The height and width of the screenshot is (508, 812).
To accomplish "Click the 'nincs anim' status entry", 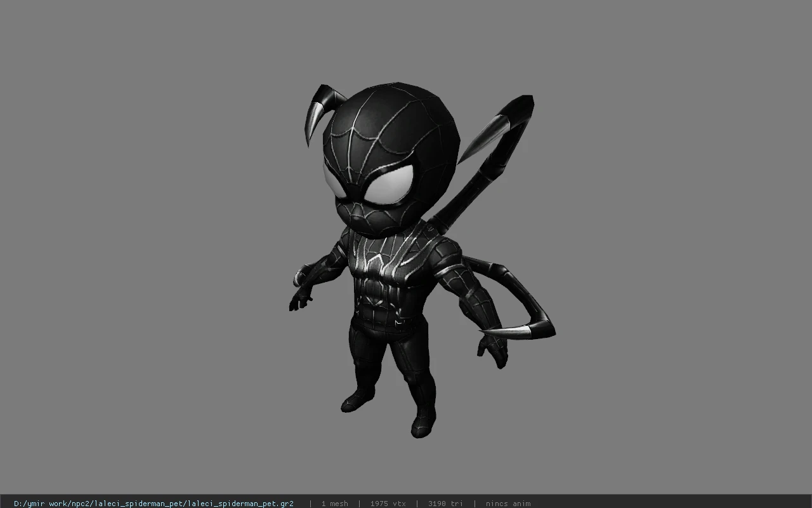I will pyautogui.click(x=508, y=504).
